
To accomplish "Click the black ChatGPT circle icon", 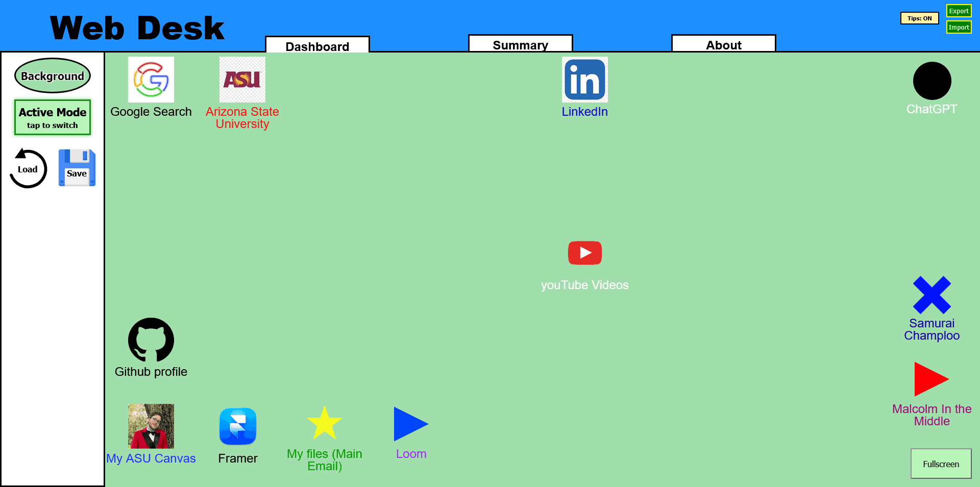I will (932, 81).
